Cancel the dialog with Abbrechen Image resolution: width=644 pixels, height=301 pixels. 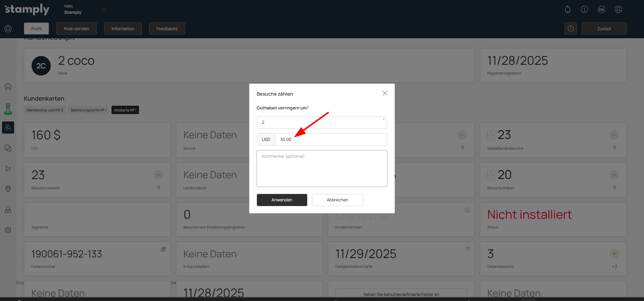coord(337,200)
